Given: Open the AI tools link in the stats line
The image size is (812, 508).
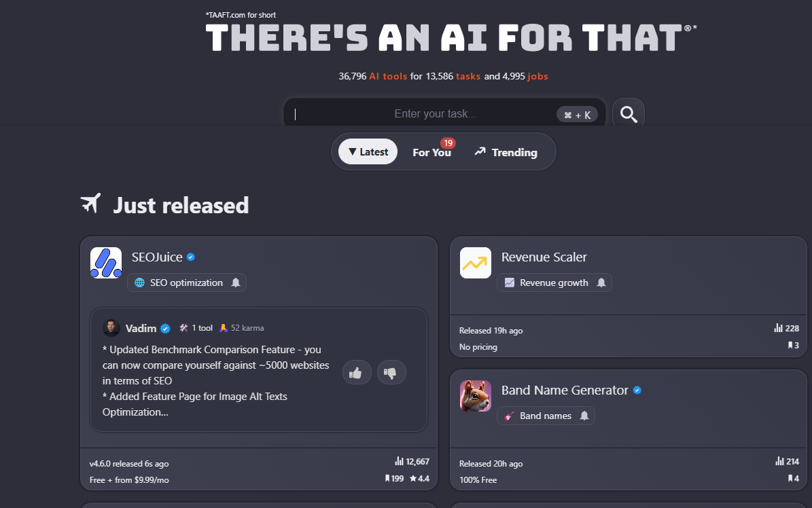Looking at the screenshot, I should coord(388,76).
